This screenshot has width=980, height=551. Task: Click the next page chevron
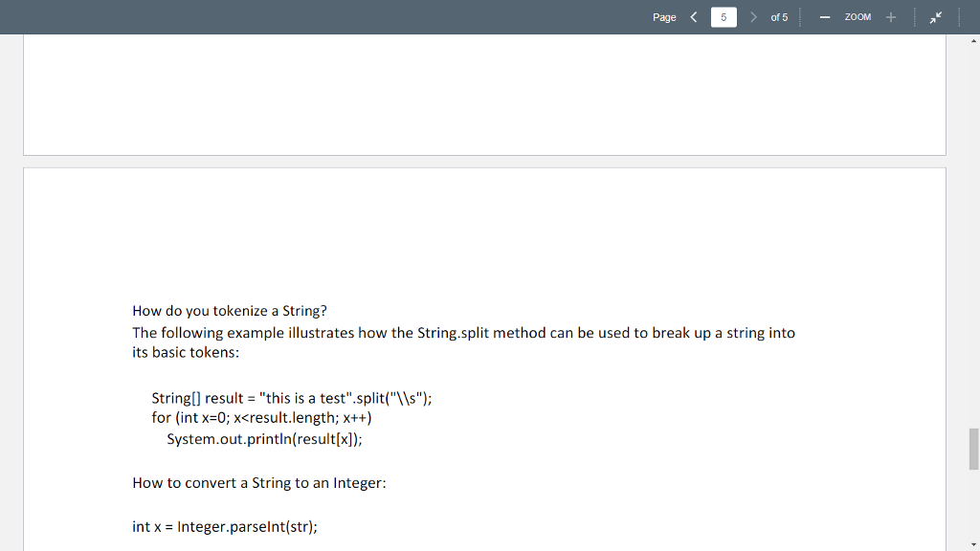coord(752,16)
